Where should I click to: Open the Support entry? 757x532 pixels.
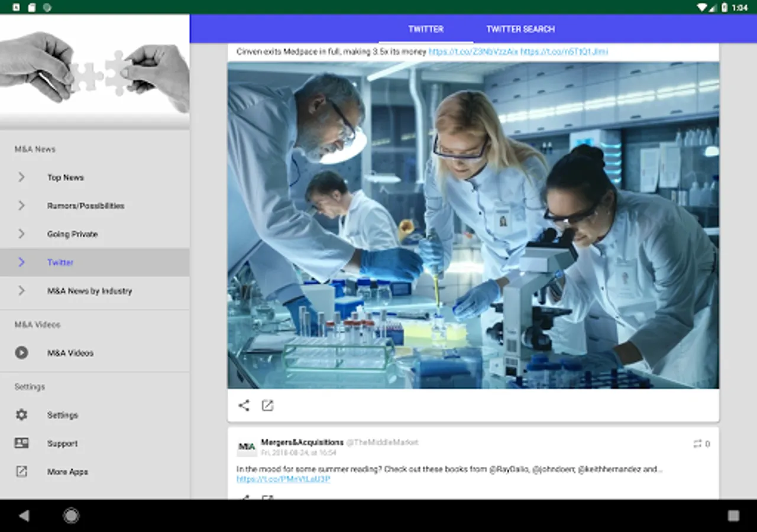pos(95,443)
